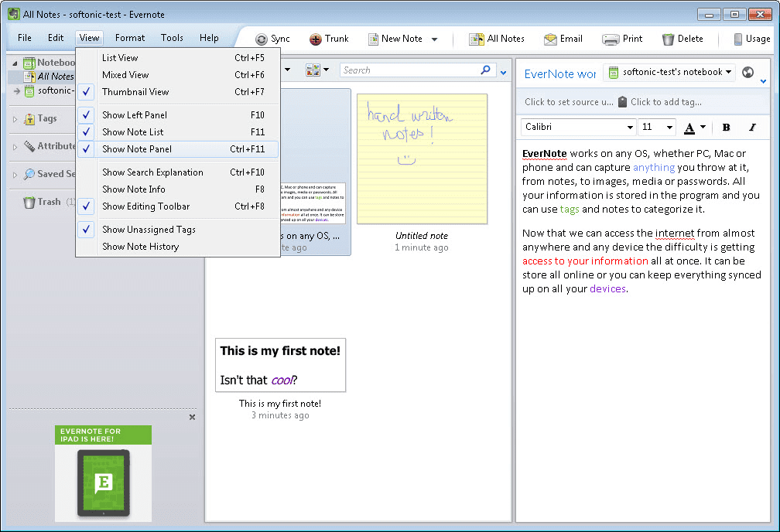Viewport: 780px width, 532px height.
Task: Expand note header with blue chevron
Action: click(x=763, y=81)
